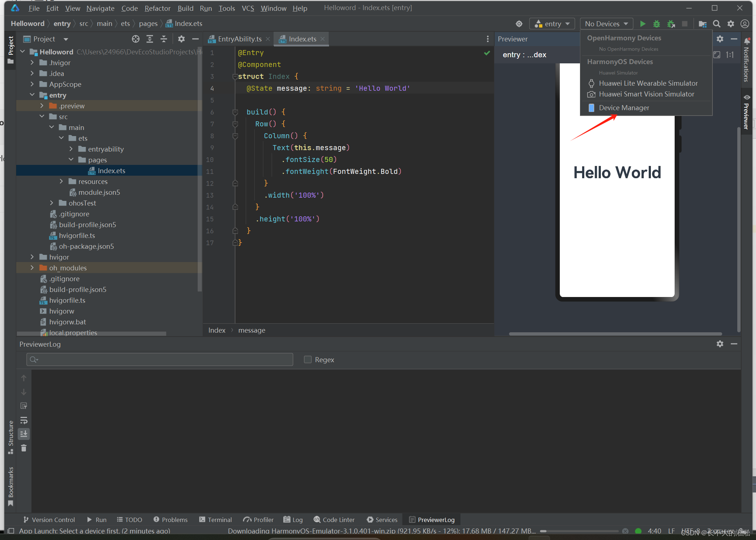
Task: Select Device Manager in device list
Action: [x=624, y=108]
